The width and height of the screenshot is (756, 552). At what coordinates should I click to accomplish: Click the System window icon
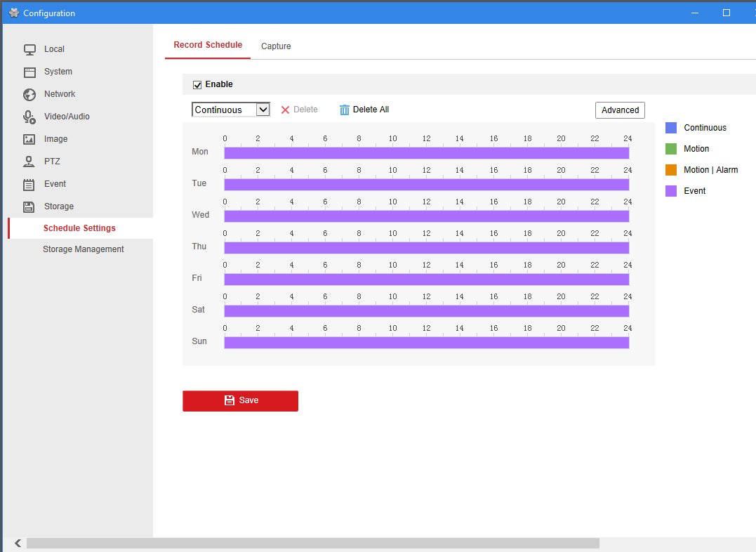click(x=29, y=72)
